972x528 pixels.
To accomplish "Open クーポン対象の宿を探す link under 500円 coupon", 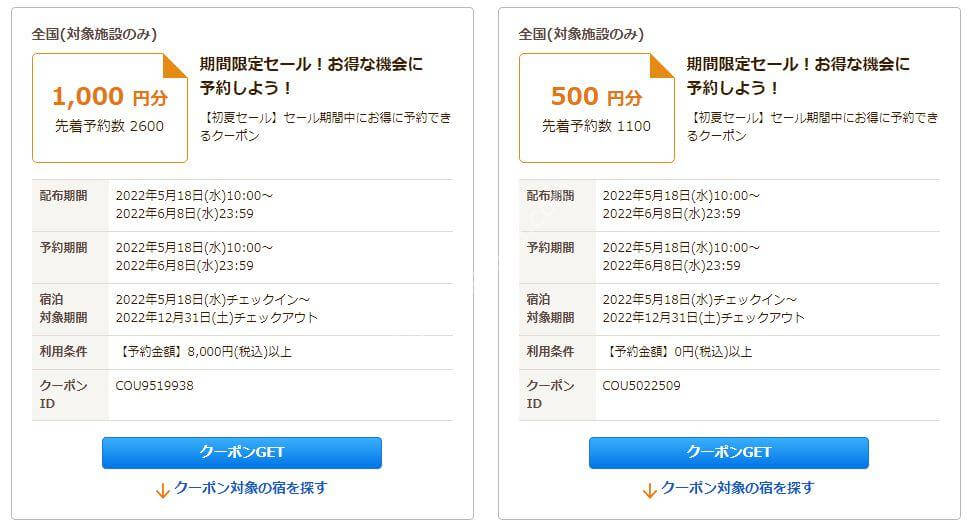I will tap(737, 488).
